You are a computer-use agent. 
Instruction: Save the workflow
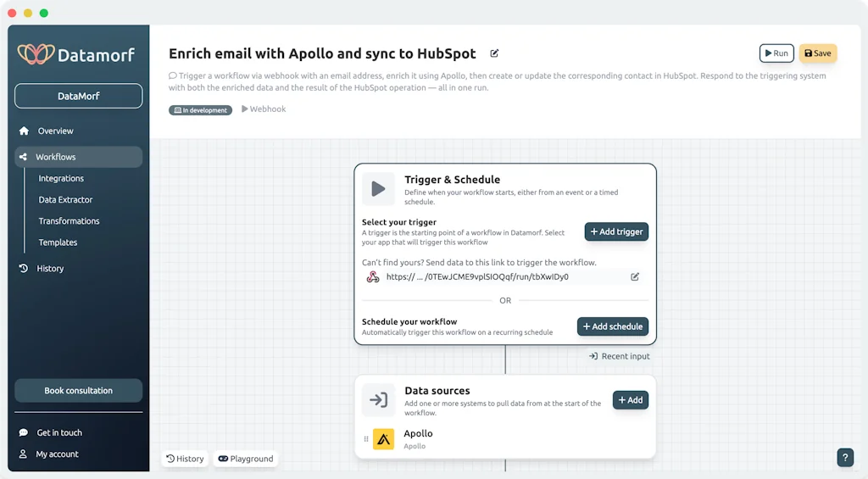(818, 53)
